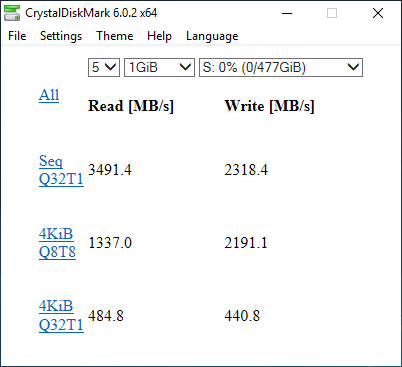Start the 4KiB Q8T8 test
402x367 pixels.
tap(57, 243)
